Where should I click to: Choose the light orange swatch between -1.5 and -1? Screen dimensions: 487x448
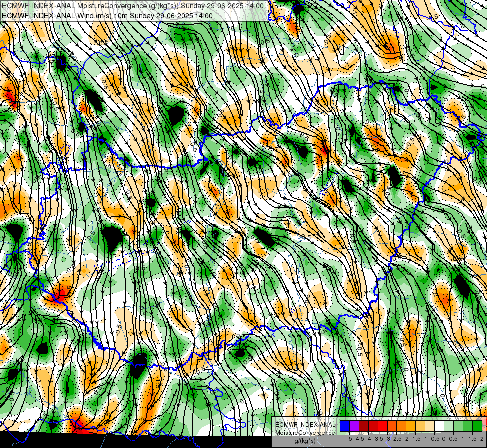[420, 426]
